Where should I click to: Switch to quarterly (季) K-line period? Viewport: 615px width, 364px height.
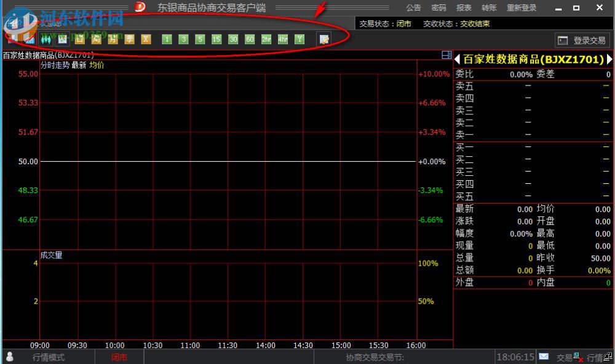coord(129,39)
